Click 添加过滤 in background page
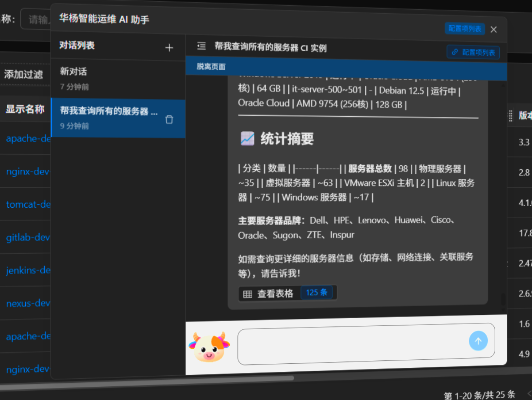 point(23,74)
